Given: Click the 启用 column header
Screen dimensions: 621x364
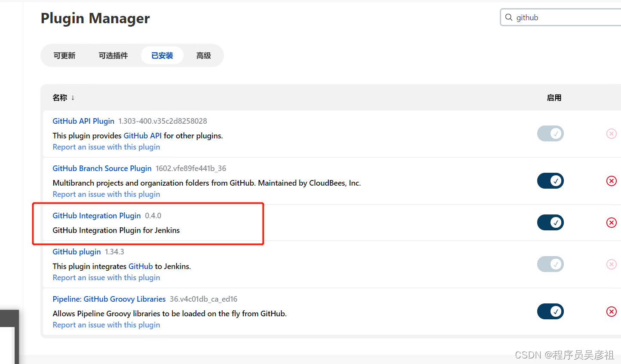Looking at the screenshot, I should pos(554,98).
